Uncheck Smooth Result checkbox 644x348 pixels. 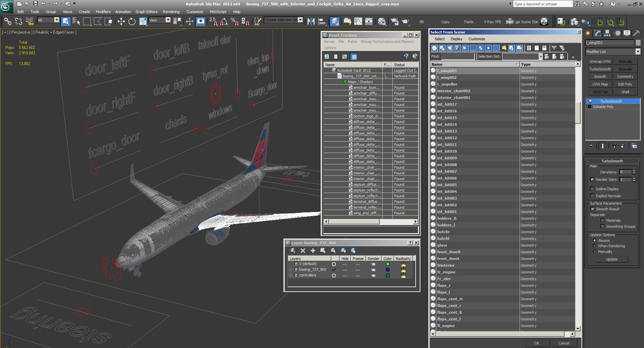click(x=592, y=209)
